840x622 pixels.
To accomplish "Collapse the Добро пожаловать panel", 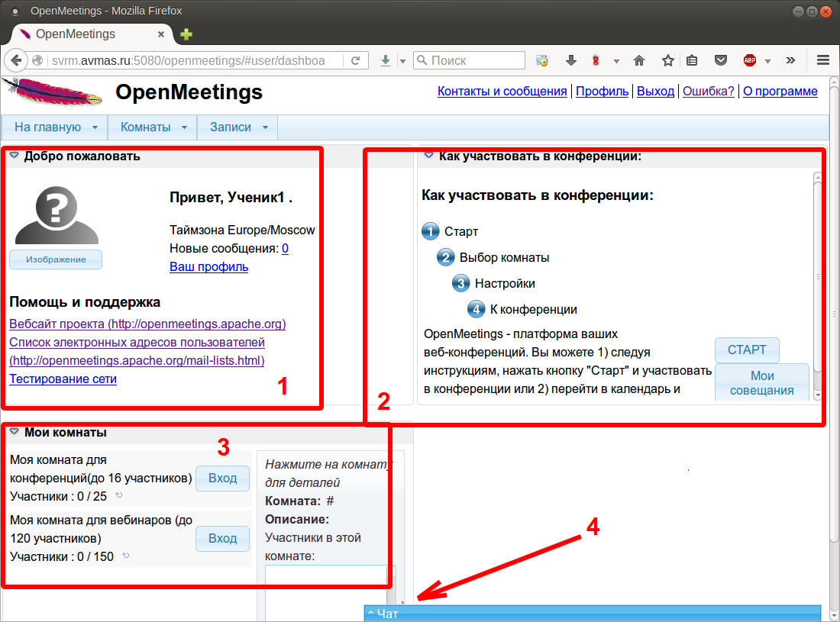I will (x=15, y=156).
